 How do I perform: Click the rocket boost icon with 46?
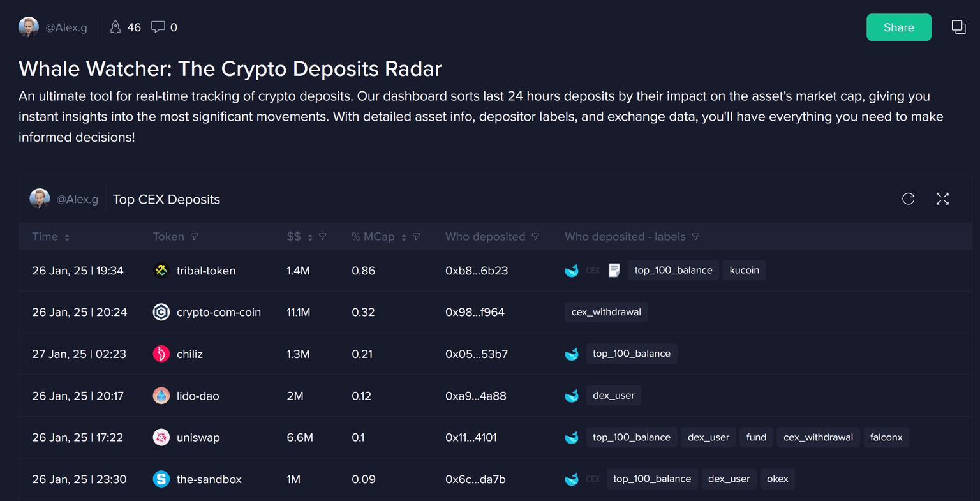[115, 27]
